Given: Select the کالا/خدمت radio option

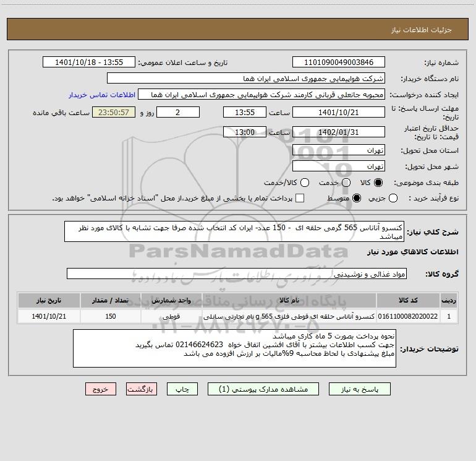Looking at the screenshot, I should point(305,183).
